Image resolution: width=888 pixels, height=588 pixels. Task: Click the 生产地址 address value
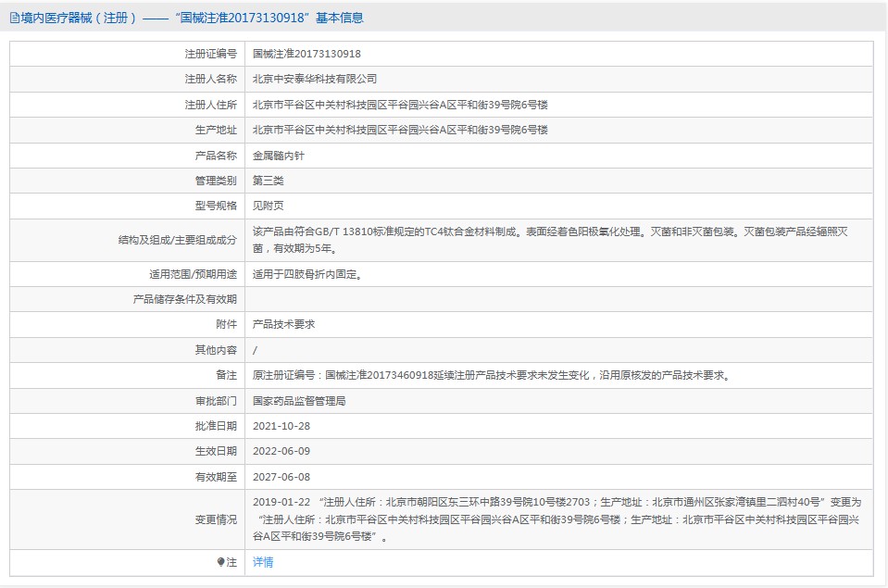[x=400, y=130]
